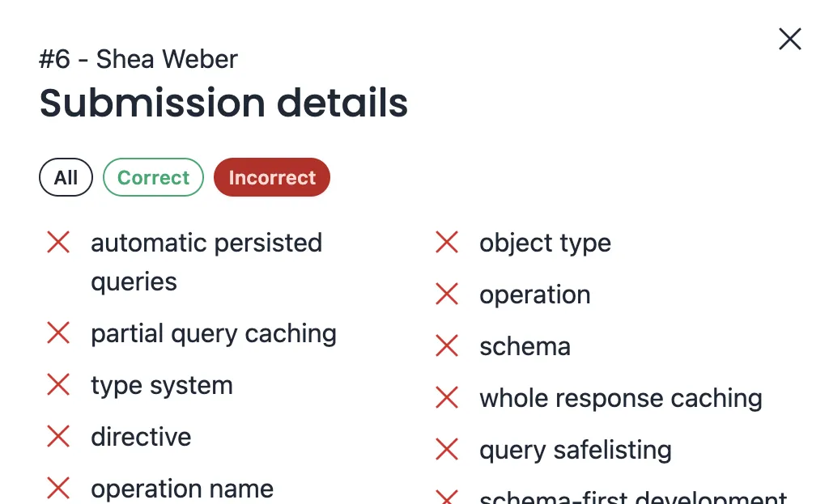
Task: Select the All filter pill
Action: click(x=66, y=177)
